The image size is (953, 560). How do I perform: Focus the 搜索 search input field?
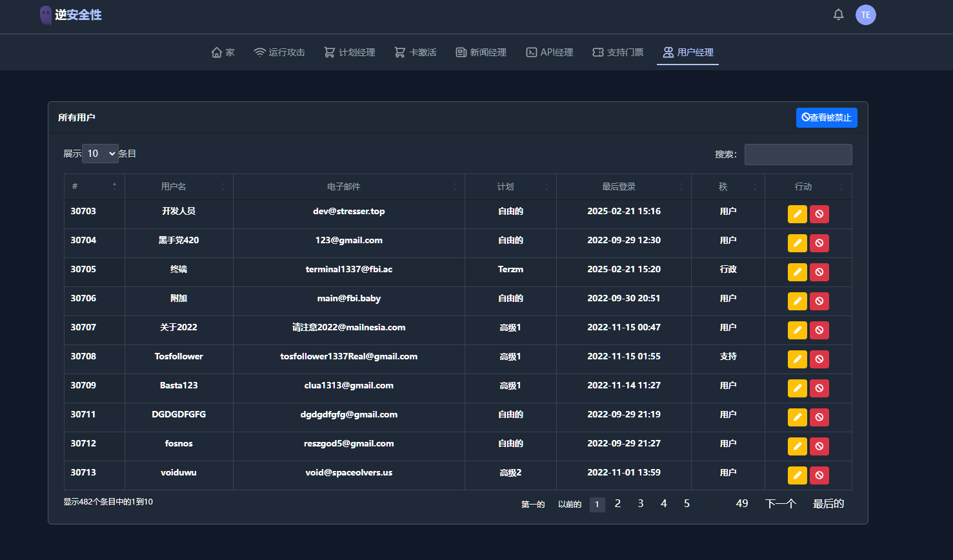pos(798,154)
